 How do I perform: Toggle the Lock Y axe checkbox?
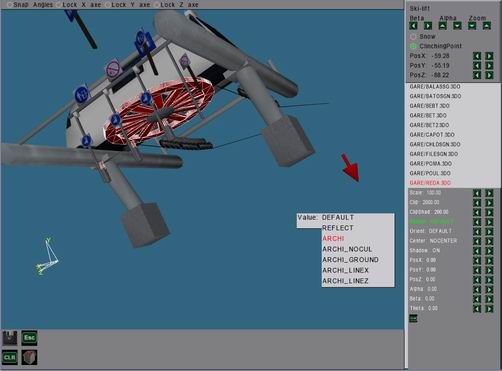click(x=107, y=5)
